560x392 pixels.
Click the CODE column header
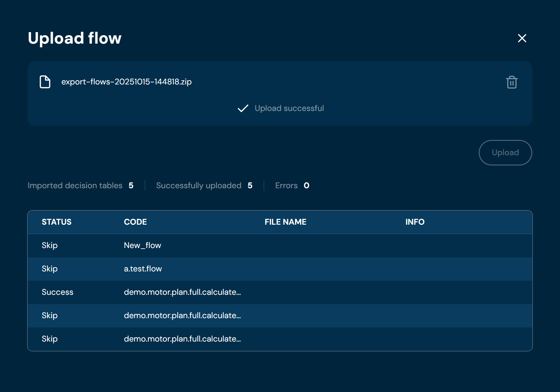[x=135, y=222]
